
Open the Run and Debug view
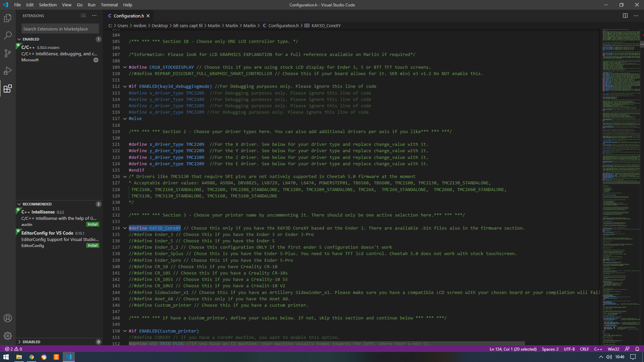pos(8,71)
